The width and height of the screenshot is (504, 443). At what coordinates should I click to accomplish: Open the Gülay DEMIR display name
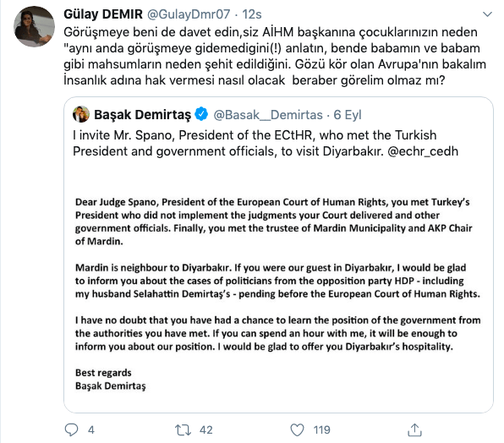click(x=103, y=14)
